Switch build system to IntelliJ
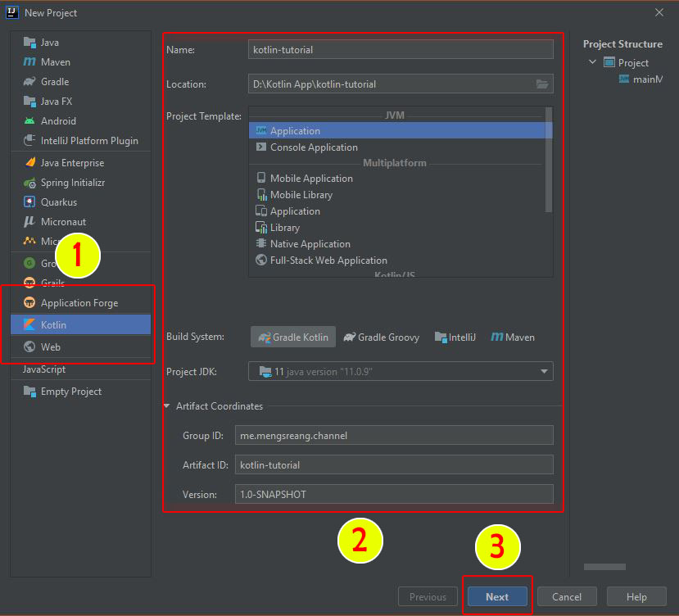The image size is (679, 616). tap(455, 337)
